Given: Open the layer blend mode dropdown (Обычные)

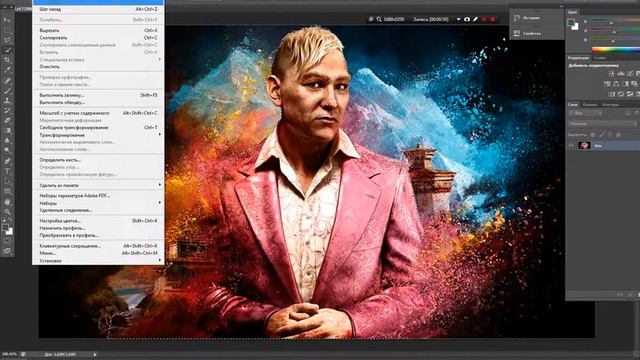Looking at the screenshot, I should pos(602,124).
